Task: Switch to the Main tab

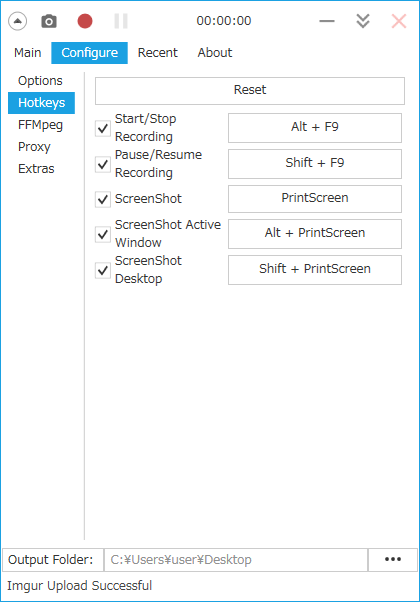Action: pyautogui.click(x=28, y=53)
